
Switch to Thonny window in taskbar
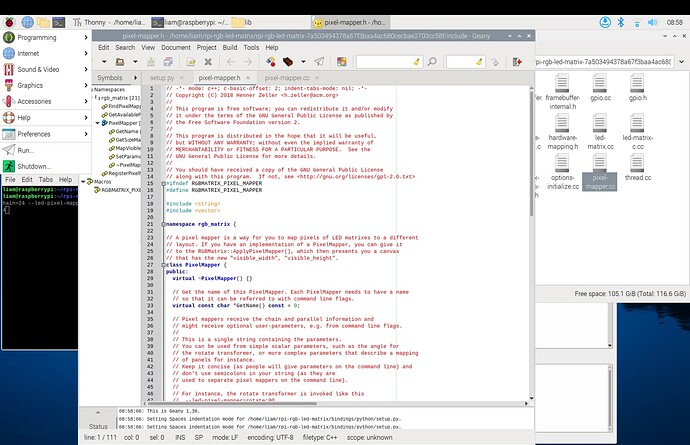109,22
